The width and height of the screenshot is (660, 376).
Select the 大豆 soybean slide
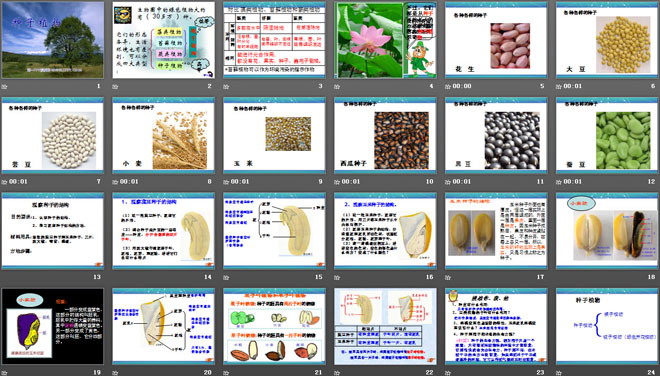(x=607, y=40)
